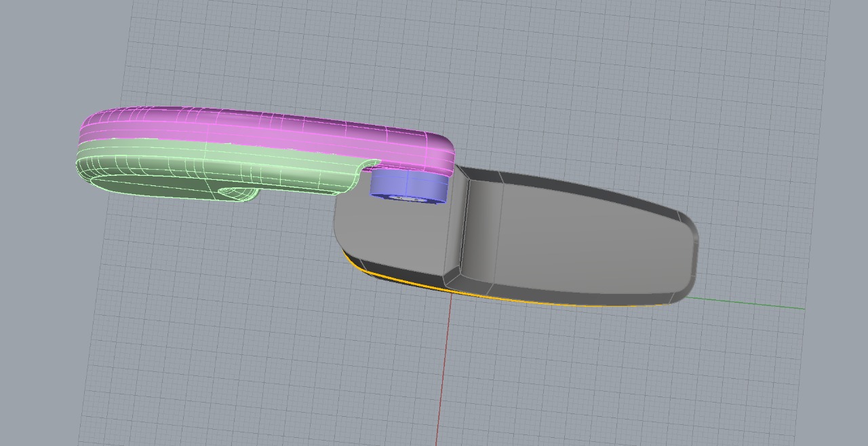Click empty gray background at top left

pos(41,41)
